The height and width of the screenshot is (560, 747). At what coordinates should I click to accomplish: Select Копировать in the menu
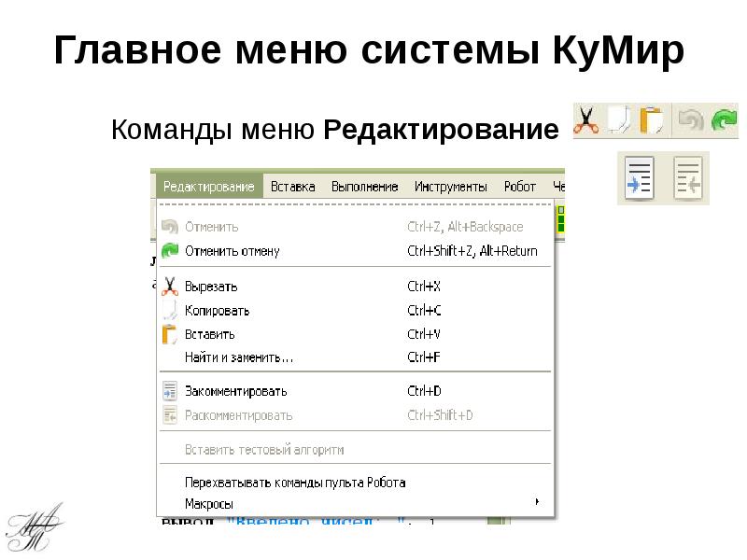[356, 311]
